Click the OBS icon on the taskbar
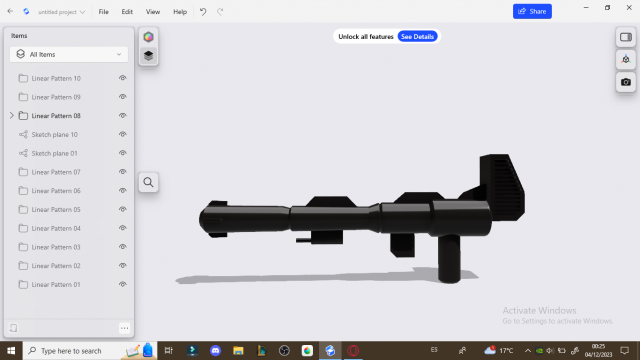Image resolution: width=640 pixels, height=360 pixels. 284,351
